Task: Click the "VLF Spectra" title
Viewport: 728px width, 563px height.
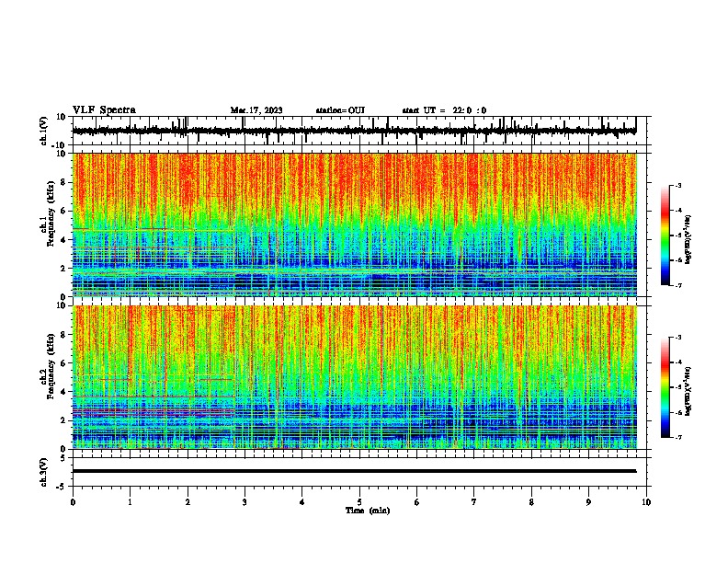Action: 104,110
